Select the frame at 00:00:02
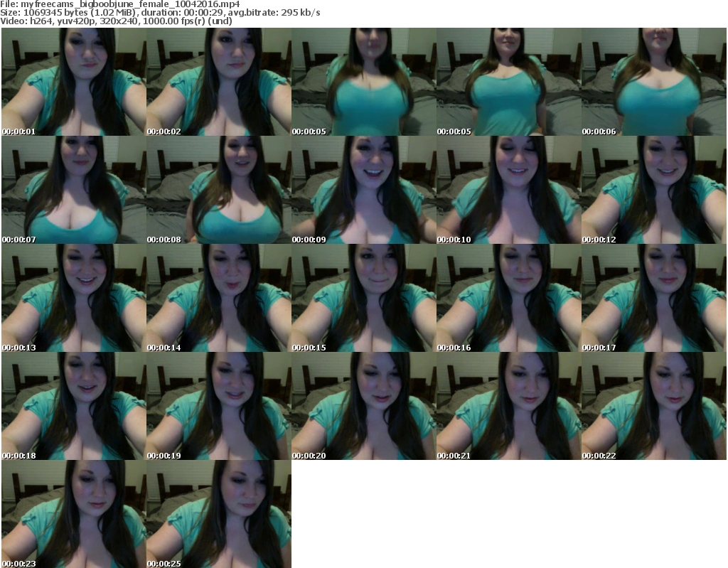 [218, 82]
